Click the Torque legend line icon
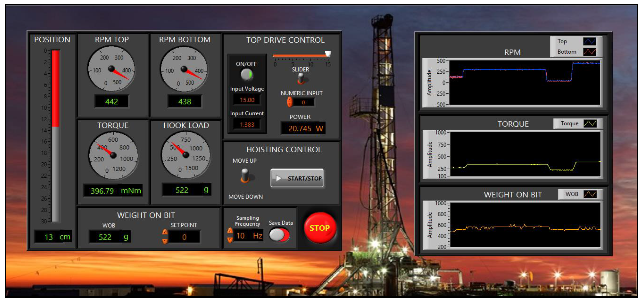The image size is (644, 303). coord(590,124)
